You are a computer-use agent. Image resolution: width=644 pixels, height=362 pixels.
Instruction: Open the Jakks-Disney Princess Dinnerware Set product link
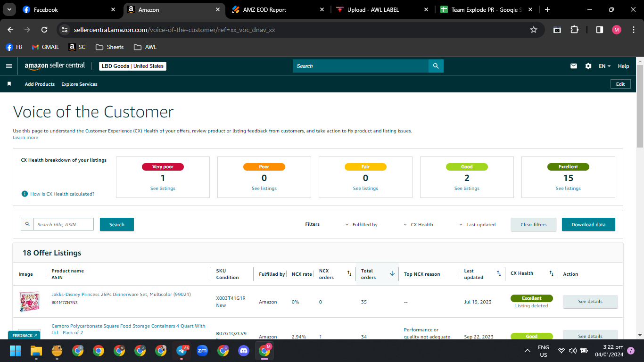pyautogui.click(x=121, y=295)
